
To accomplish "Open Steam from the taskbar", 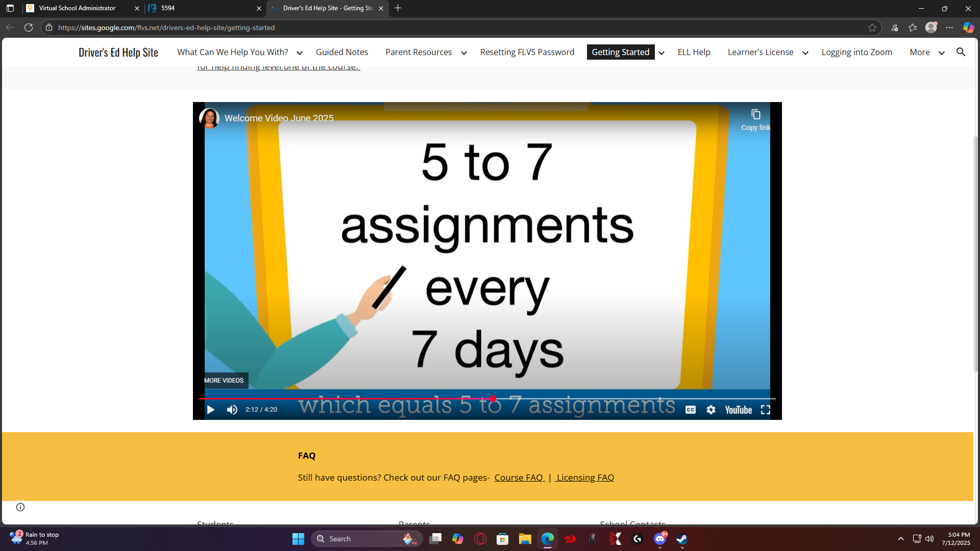I will [682, 539].
